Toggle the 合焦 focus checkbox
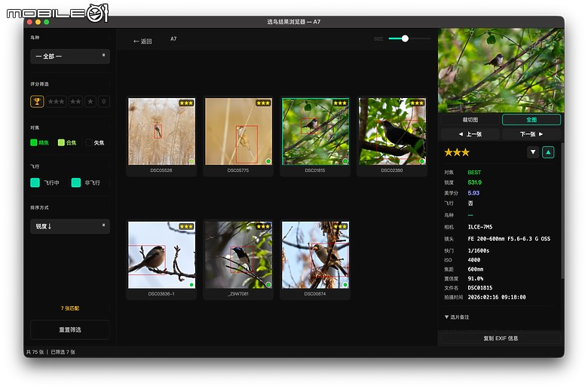The width and height of the screenshot is (588, 389). pos(61,142)
